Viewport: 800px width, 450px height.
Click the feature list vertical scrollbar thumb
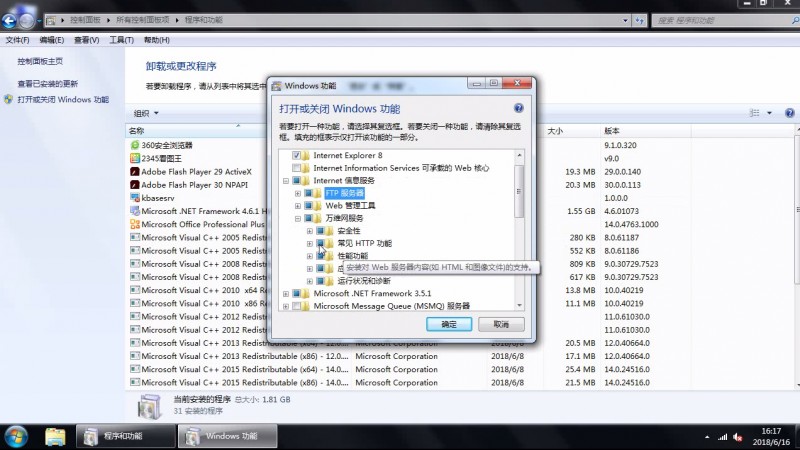[519, 191]
